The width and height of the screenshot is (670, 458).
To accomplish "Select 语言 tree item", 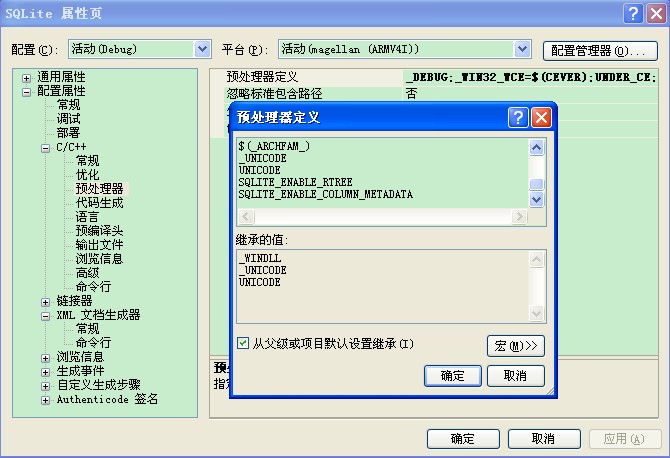I will pos(88,217).
